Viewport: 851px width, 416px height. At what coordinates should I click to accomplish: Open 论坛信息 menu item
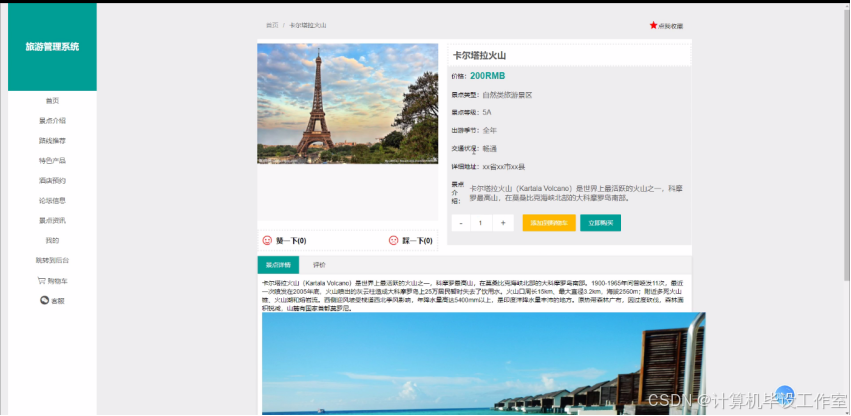(x=52, y=200)
